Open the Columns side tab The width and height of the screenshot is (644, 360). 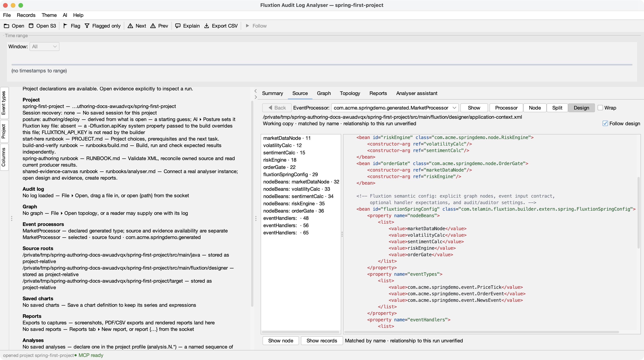(4, 157)
